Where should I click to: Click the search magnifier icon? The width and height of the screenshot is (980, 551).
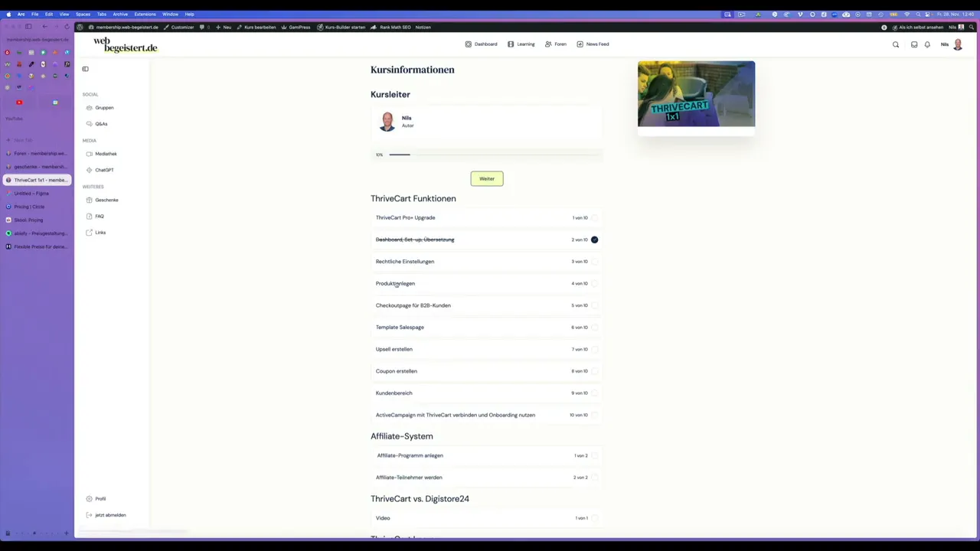click(896, 44)
